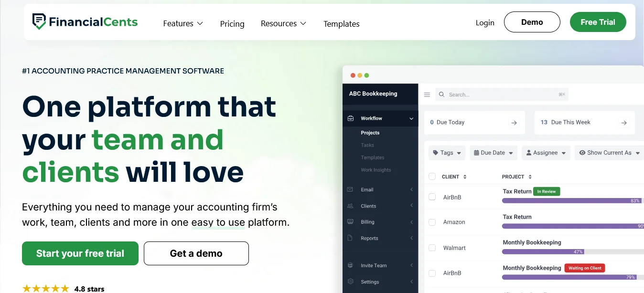
Task: Click the 47% progress bar for Walmart
Action: click(573, 251)
